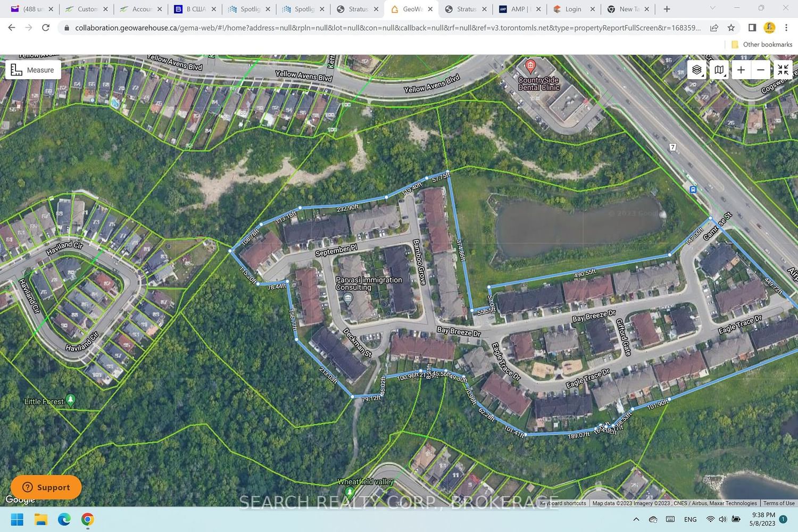Open the Chrome three-dot menu

pyautogui.click(x=786, y=28)
